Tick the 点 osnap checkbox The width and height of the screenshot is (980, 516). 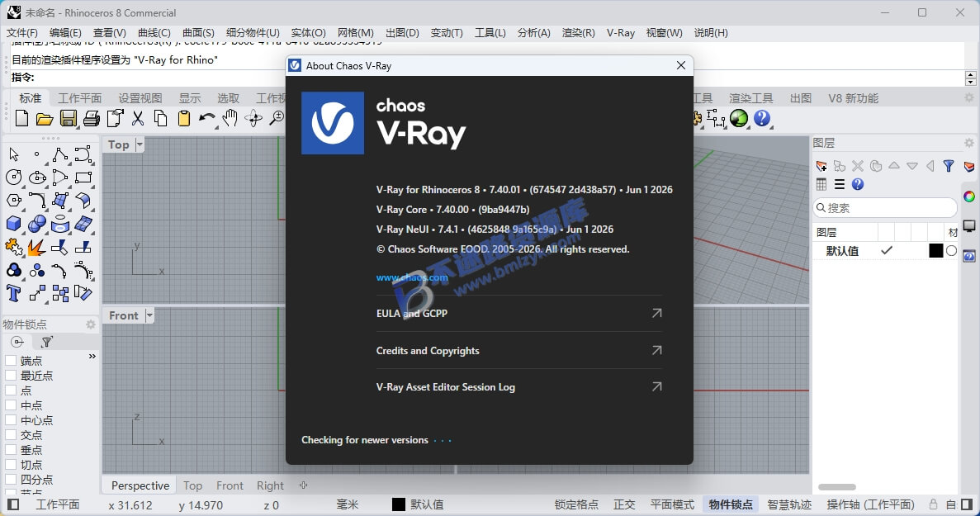[11, 391]
